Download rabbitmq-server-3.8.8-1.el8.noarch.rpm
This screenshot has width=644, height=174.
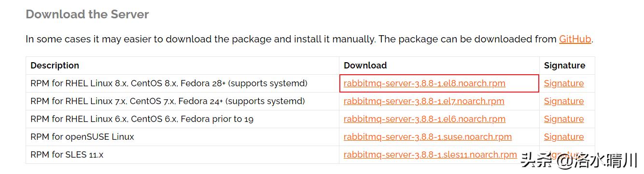[x=424, y=83]
